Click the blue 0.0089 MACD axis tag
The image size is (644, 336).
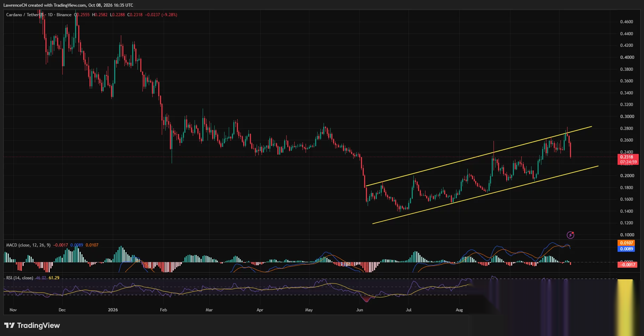coord(626,249)
